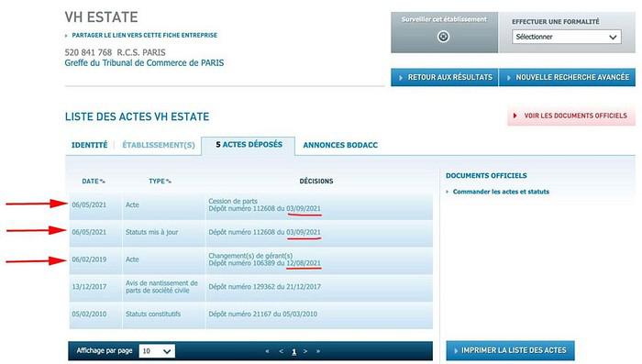
Task: Click the date 05/02/2010 cell
Action: pos(89,314)
